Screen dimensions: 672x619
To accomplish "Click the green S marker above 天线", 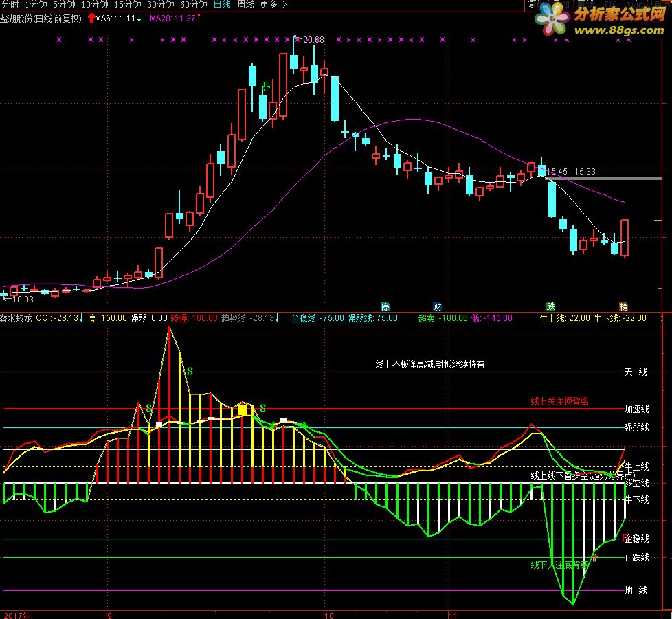I will (190, 372).
